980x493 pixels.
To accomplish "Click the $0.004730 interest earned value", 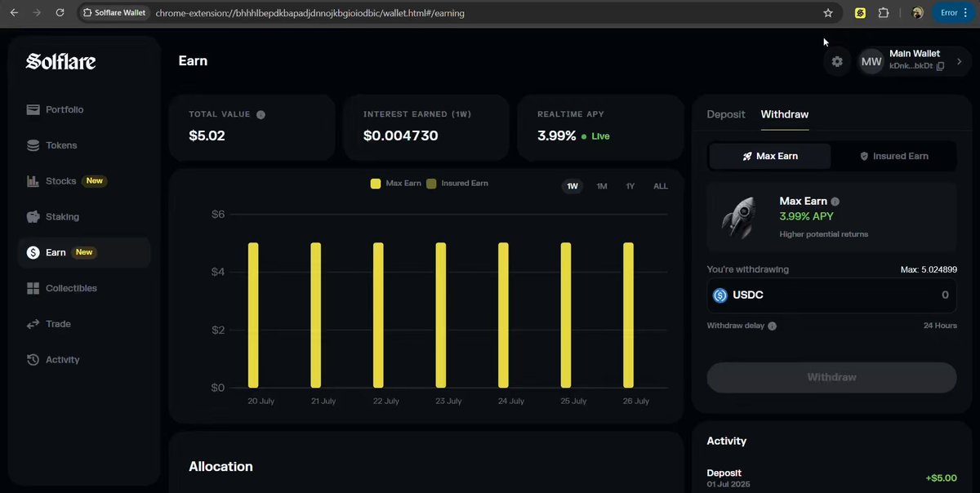I will (x=400, y=135).
